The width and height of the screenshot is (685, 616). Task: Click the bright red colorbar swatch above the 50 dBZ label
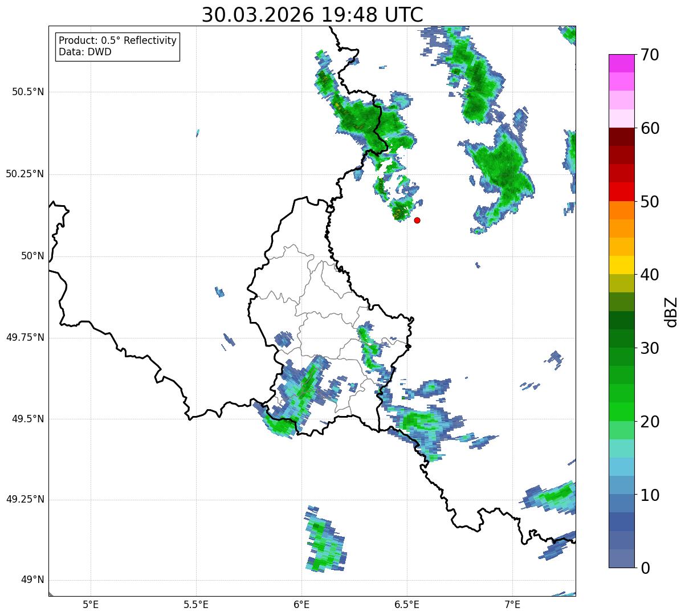(x=621, y=191)
